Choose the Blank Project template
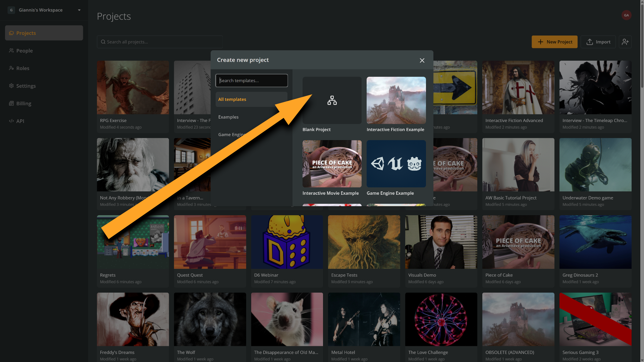 (x=332, y=100)
